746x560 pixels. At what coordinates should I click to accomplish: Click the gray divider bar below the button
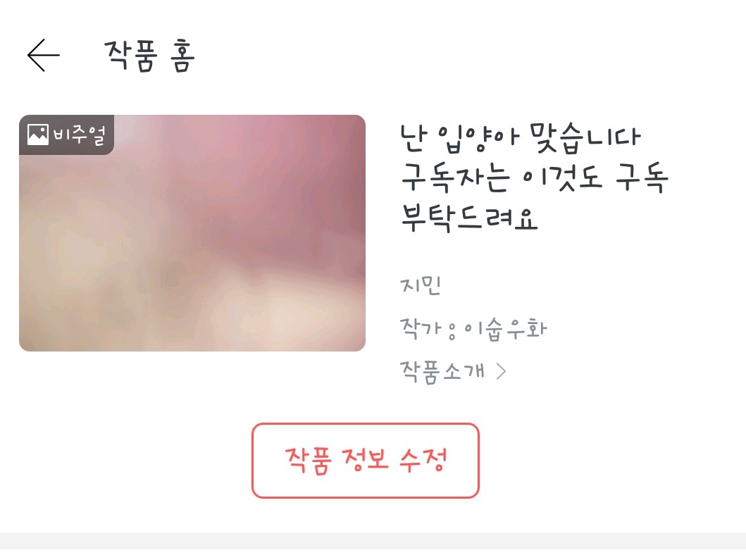pos(373,541)
